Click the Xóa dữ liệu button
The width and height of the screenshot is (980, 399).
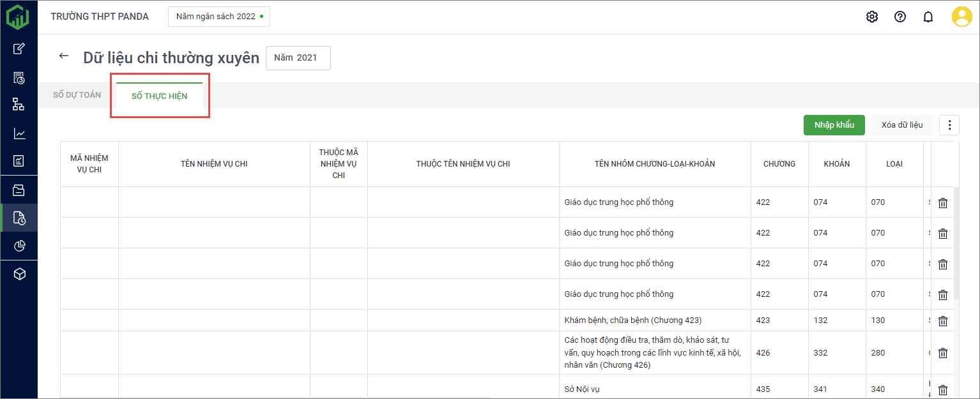tap(901, 125)
